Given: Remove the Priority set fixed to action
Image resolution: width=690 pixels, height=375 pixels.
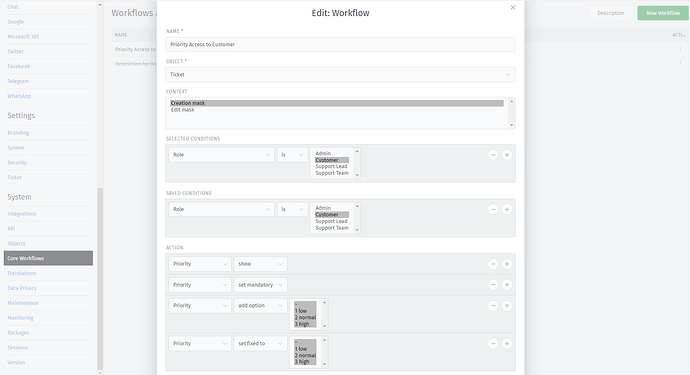Looking at the screenshot, I should pyautogui.click(x=493, y=344).
